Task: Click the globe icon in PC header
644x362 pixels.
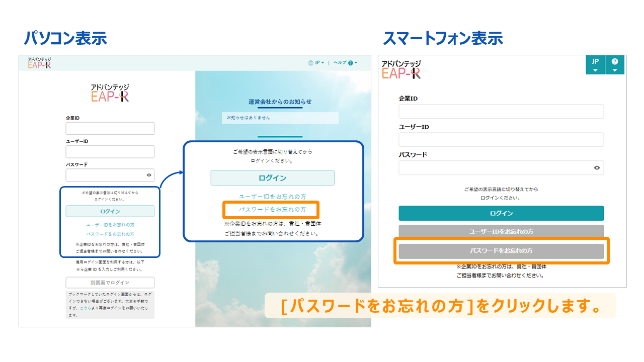Action: click(x=311, y=63)
